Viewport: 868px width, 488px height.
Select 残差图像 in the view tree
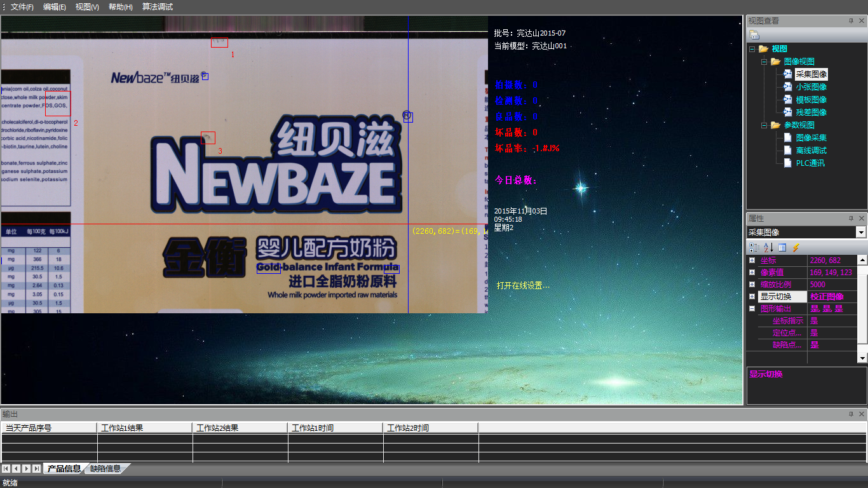(x=811, y=112)
